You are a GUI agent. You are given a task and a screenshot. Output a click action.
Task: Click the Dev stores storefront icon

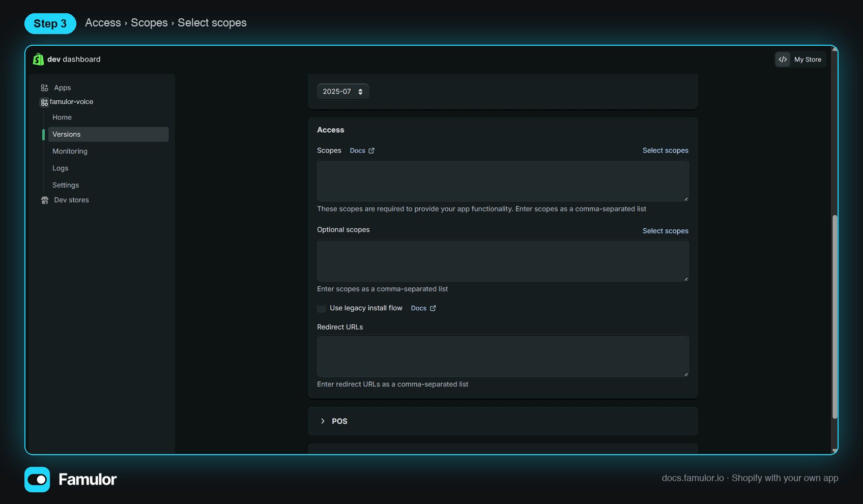pyautogui.click(x=45, y=200)
